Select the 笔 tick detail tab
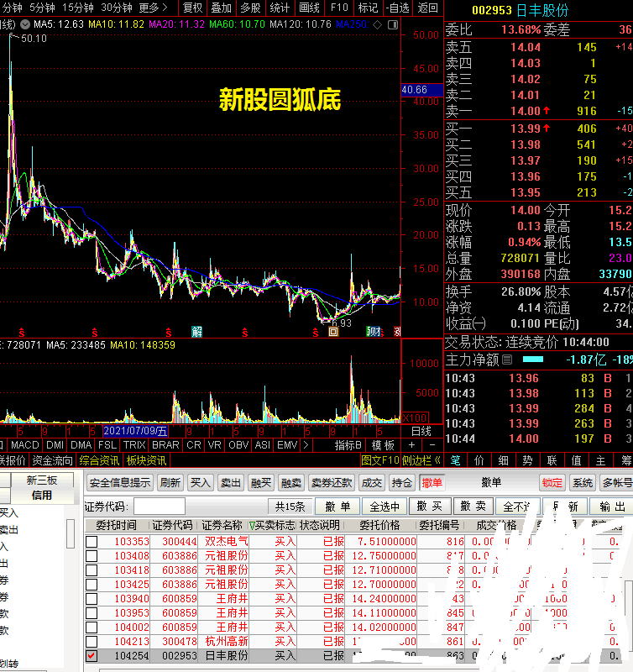The height and width of the screenshot is (672, 633). tap(455, 460)
